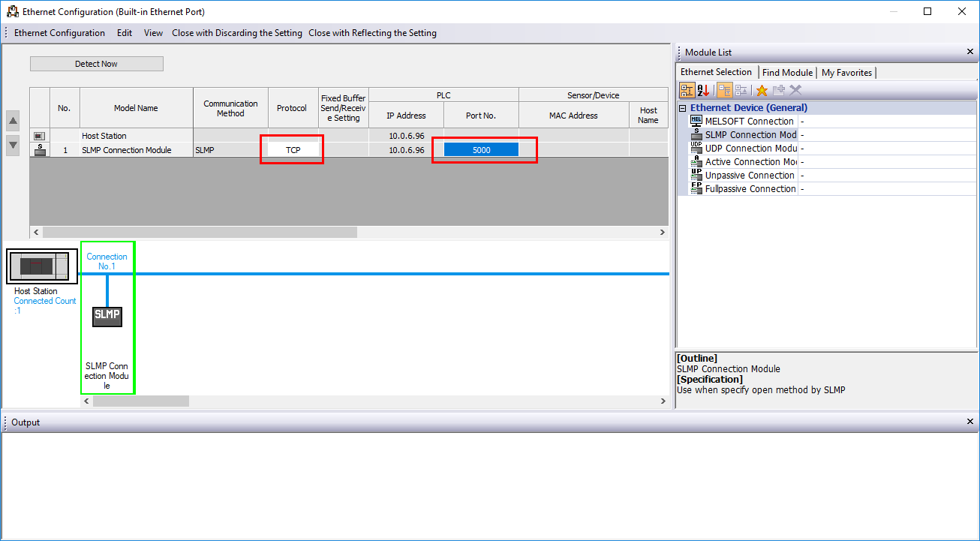The height and width of the screenshot is (541, 980).
Task: Pick the Active Connection Module icon
Action: pos(696,162)
